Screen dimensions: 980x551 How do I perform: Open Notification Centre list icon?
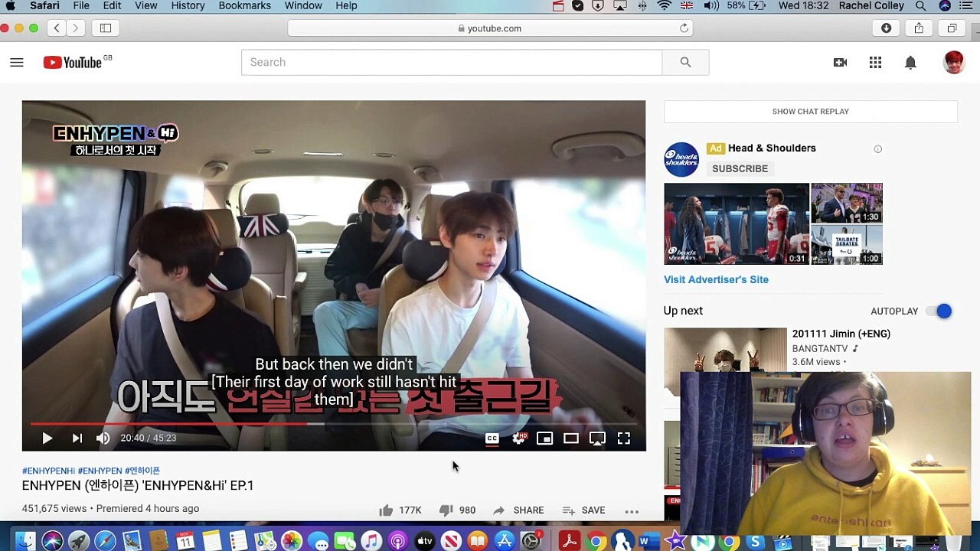pyautogui.click(x=968, y=5)
